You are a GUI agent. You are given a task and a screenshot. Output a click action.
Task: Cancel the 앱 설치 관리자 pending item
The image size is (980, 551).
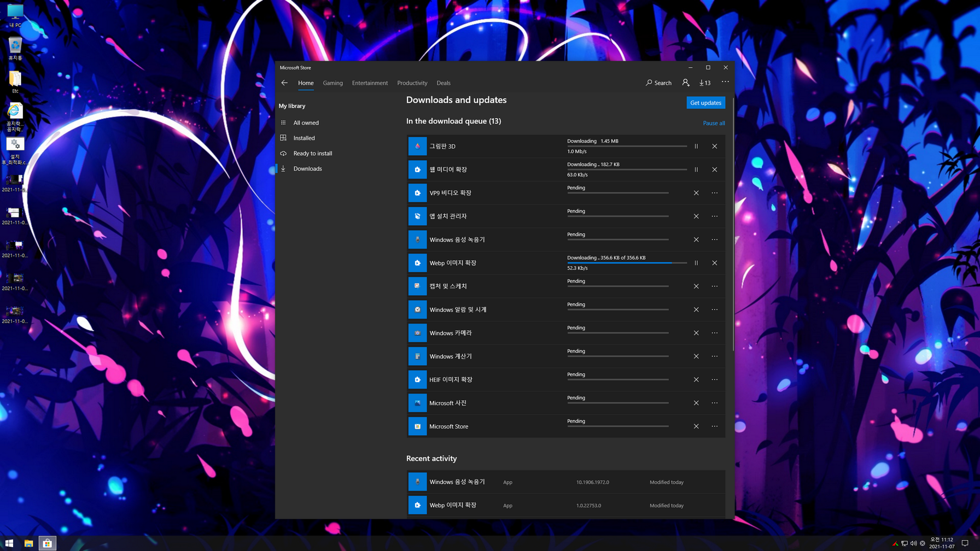pos(696,216)
